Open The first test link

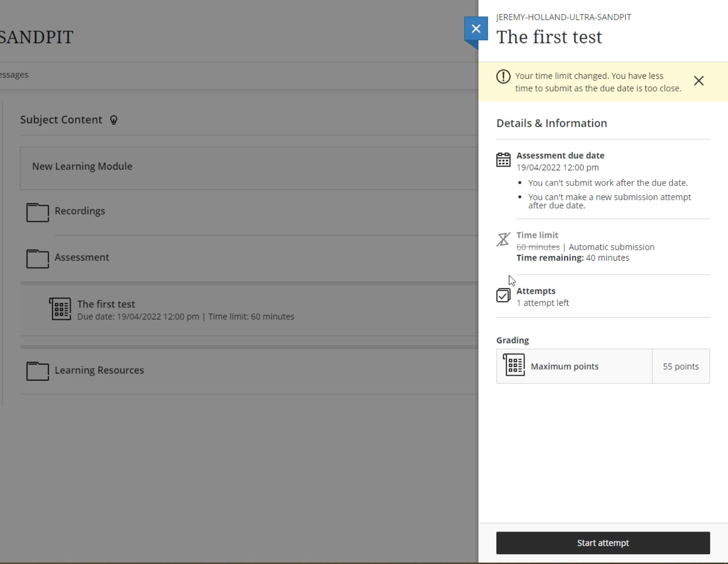[x=106, y=304]
